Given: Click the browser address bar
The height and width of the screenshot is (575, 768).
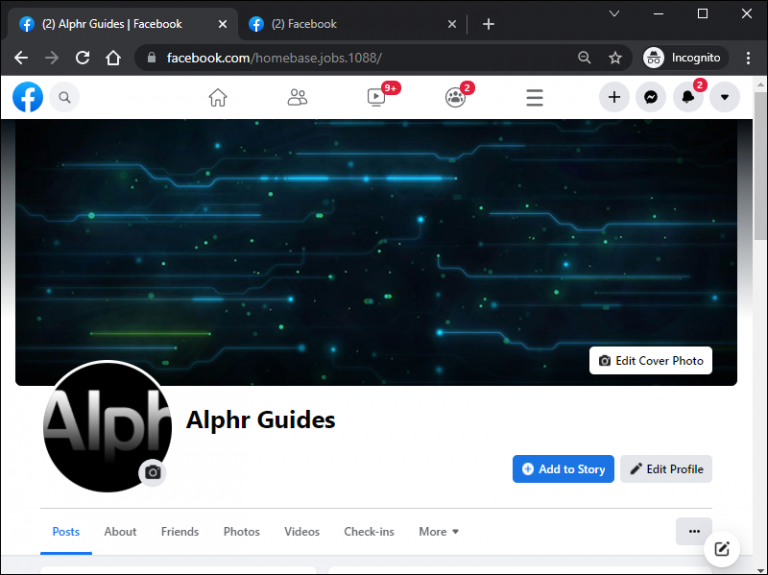Looking at the screenshot, I should [362, 58].
